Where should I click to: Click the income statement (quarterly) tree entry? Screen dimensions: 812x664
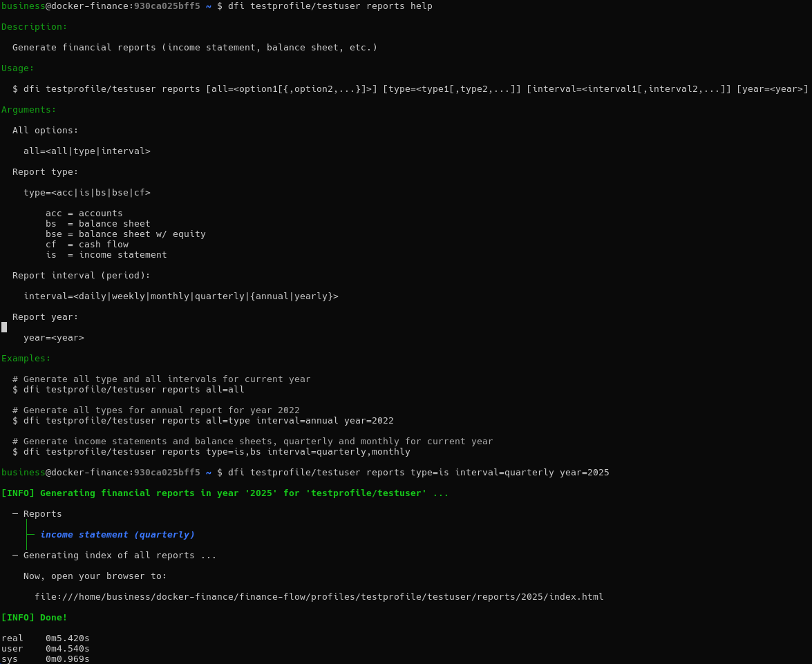click(117, 535)
